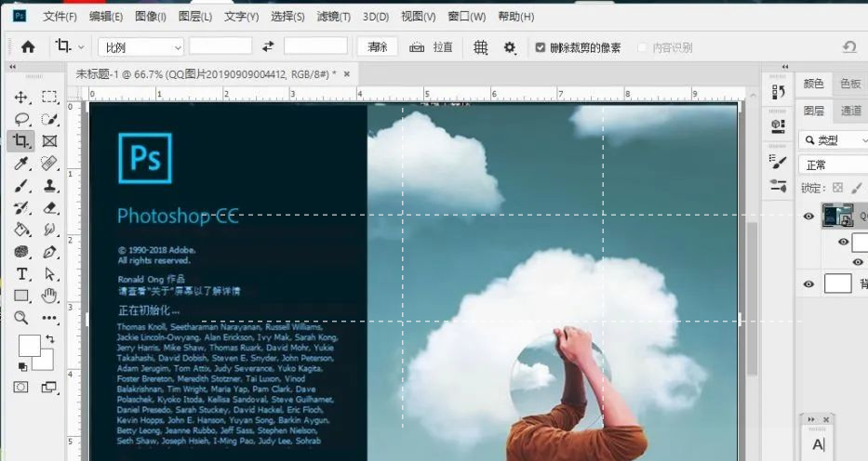The image size is (868, 461).
Task: Hide the 背景 layer with its eye icon
Action: (x=808, y=284)
